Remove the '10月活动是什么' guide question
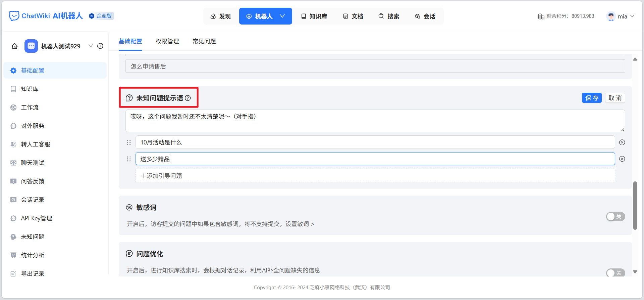This screenshot has width=644, height=300. [622, 142]
